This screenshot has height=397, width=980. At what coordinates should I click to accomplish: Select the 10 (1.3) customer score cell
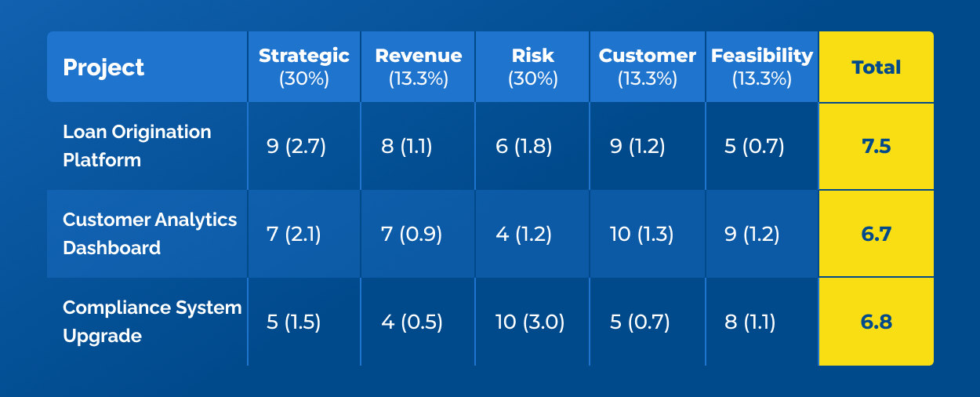641,235
